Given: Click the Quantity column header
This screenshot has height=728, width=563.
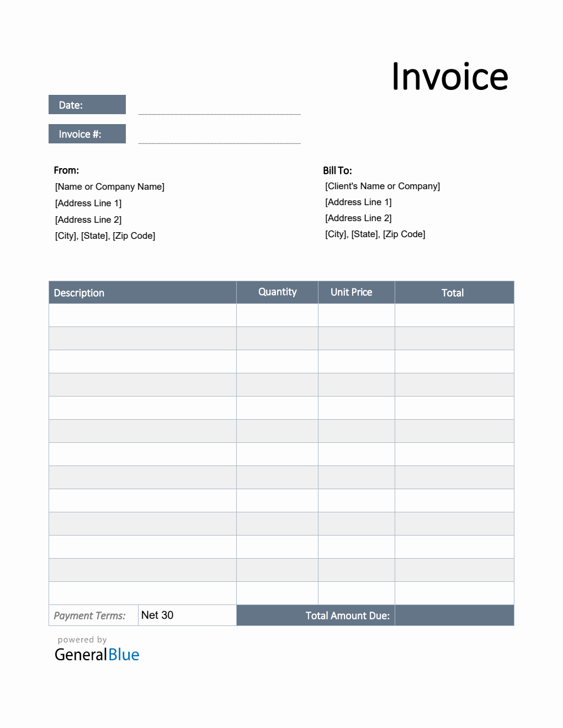Looking at the screenshot, I should pyautogui.click(x=277, y=292).
